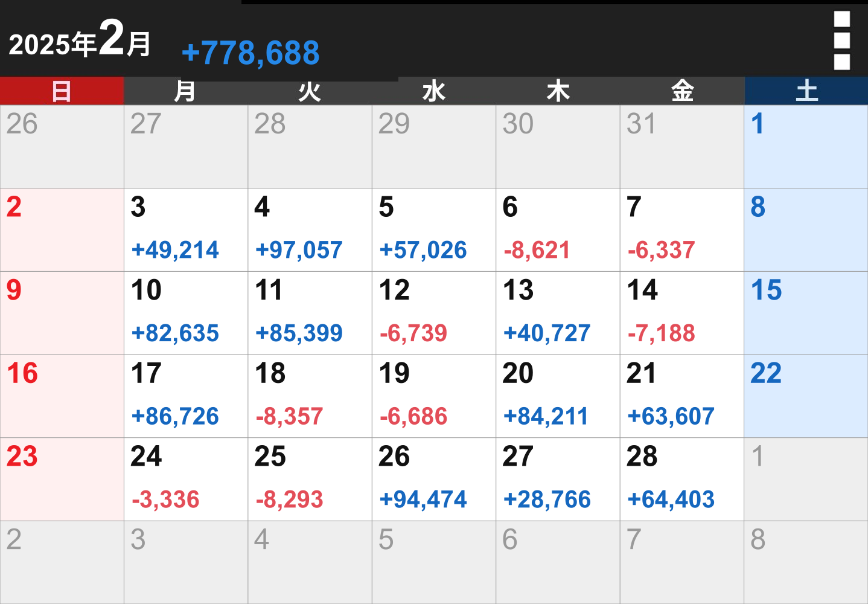Choose day 7 showing -6,337
This screenshot has width=868, height=604.
[x=682, y=230]
